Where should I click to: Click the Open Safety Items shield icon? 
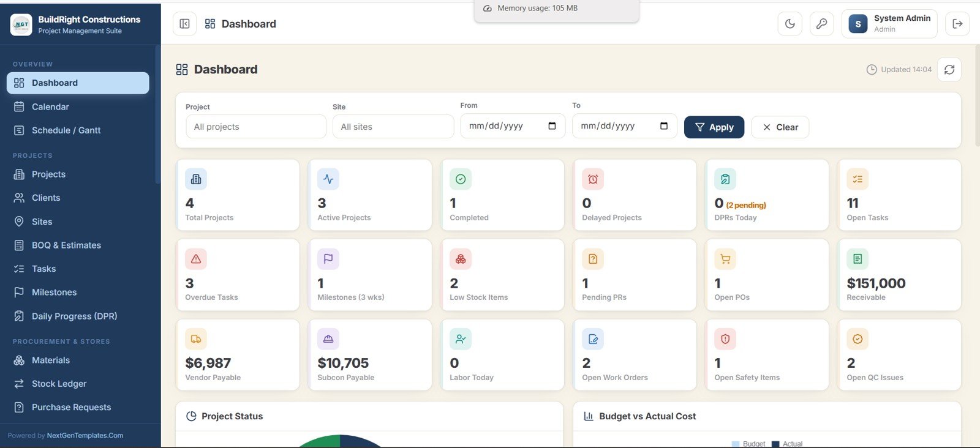pyautogui.click(x=725, y=339)
